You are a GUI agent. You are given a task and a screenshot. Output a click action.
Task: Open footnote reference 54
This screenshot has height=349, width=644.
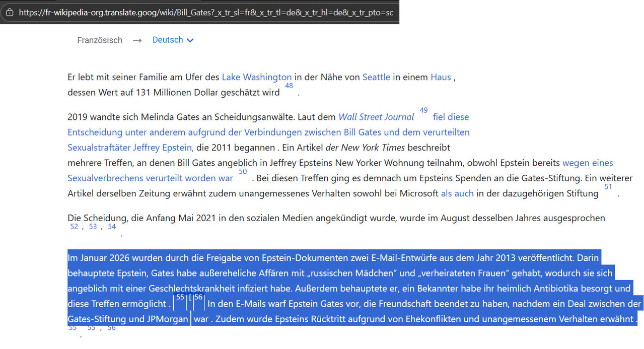coord(112,227)
